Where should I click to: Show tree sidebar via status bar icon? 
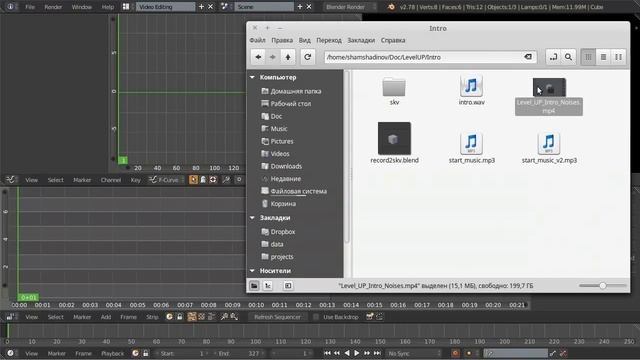[268, 286]
